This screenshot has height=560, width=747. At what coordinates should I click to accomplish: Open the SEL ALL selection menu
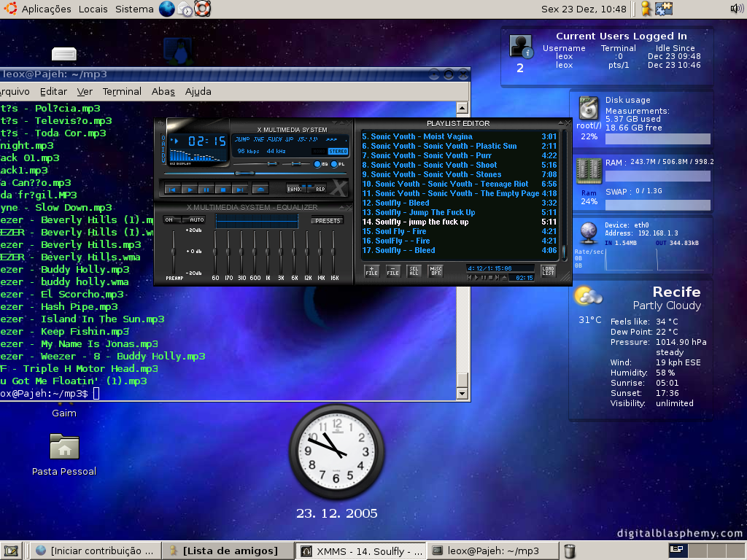tap(414, 271)
